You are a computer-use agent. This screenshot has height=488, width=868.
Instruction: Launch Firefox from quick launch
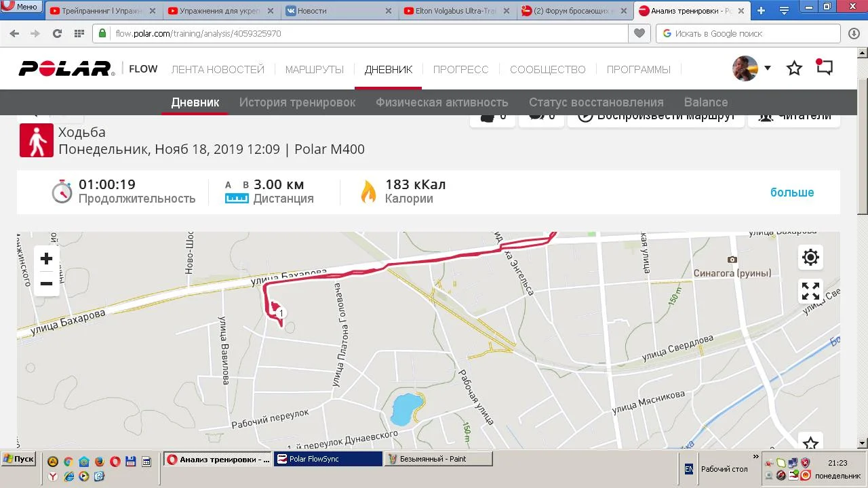point(99,462)
